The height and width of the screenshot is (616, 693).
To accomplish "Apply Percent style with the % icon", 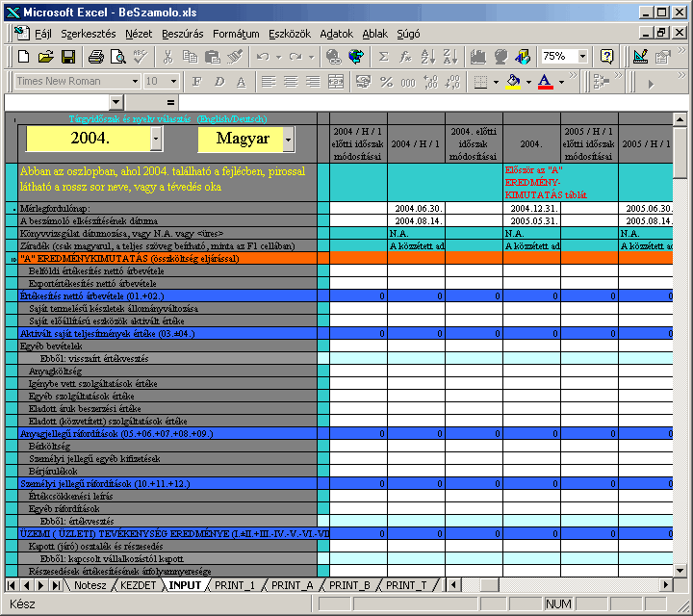I will (386, 82).
